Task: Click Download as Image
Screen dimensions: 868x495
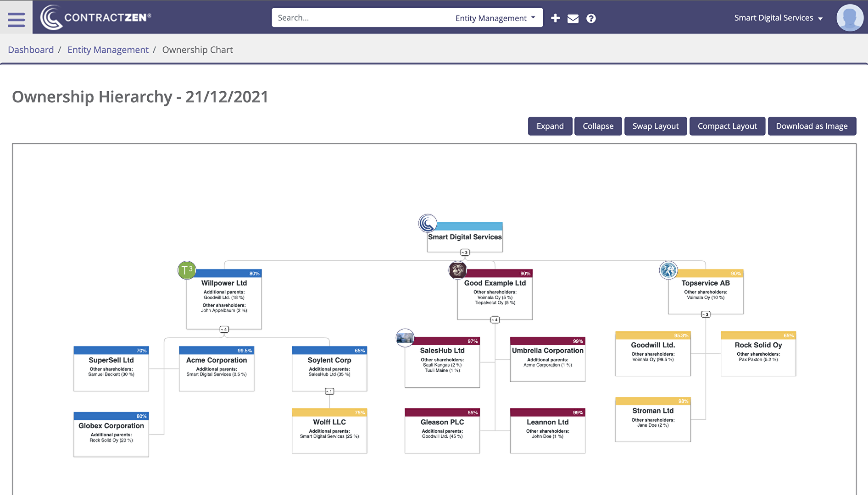Action: [812, 126]
